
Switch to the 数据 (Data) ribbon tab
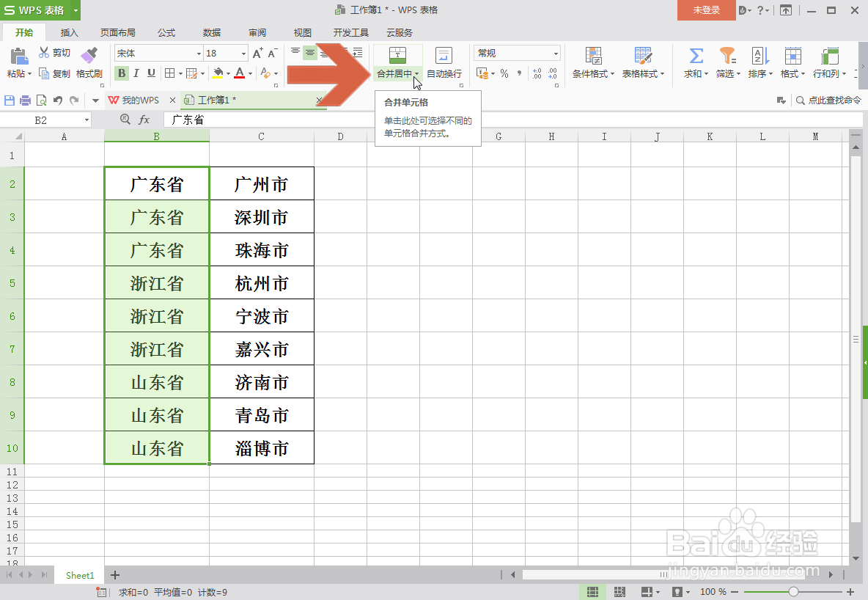pos(211,33)
